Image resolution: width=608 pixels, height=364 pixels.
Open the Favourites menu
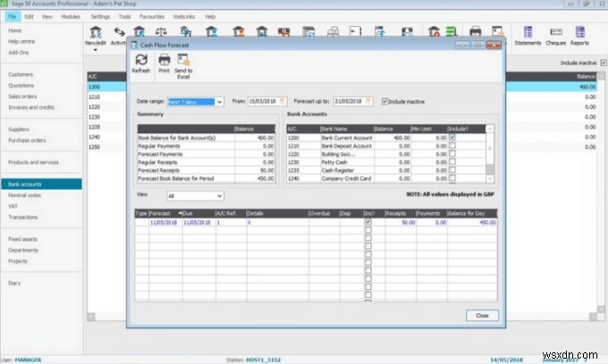152,17
